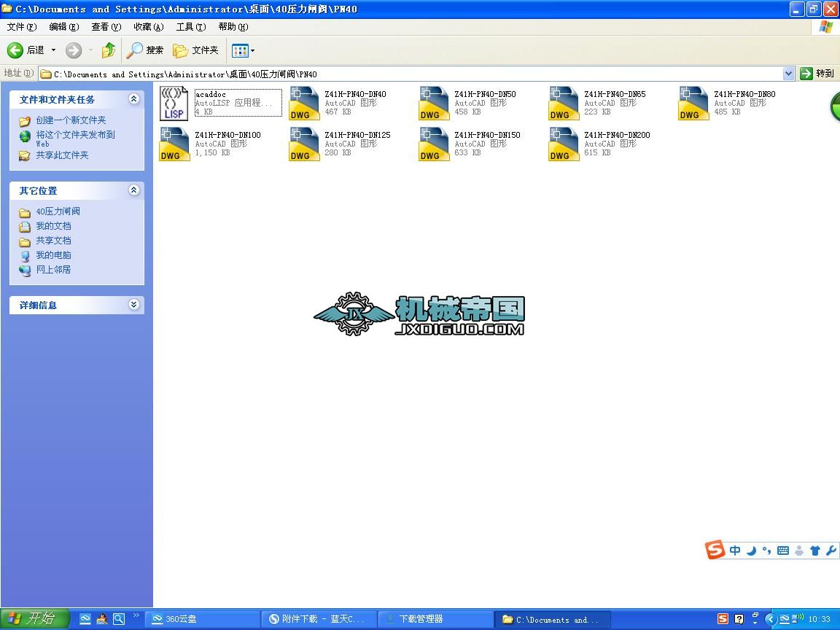Click the Sogou input method S logo

click(x=715, y=550)
